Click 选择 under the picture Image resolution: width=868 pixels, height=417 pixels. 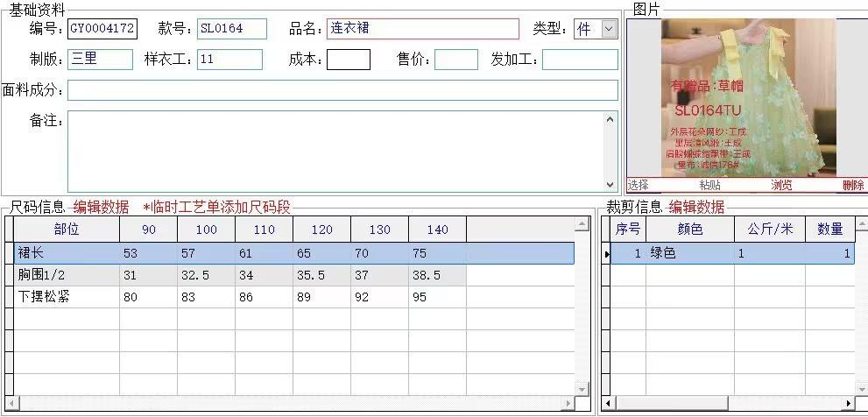638,185
